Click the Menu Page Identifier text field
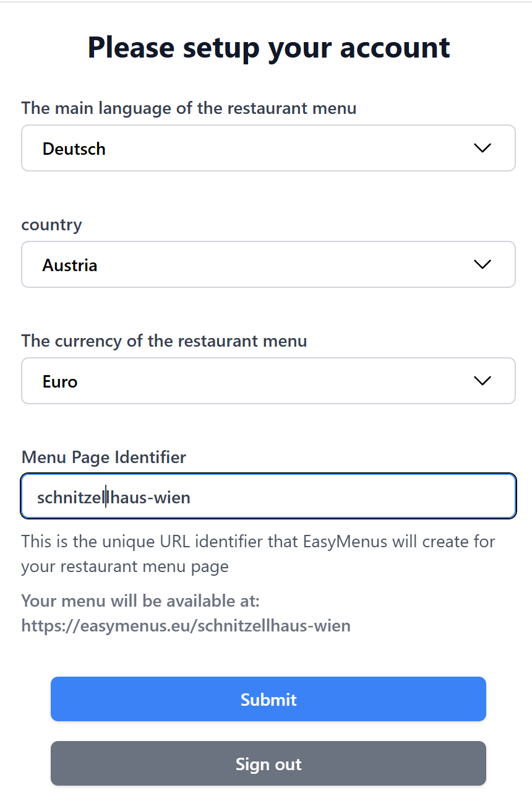This screenshot has width=532, height=811. (268, 496)
